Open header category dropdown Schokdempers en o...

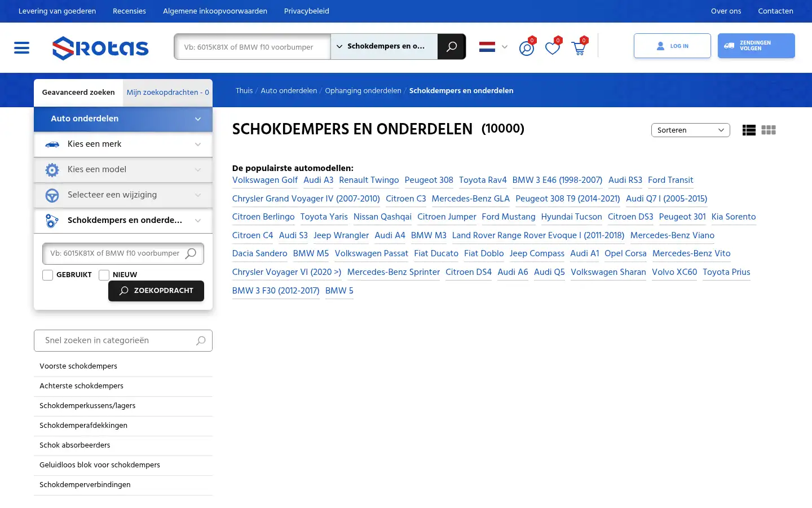point(384,46)
